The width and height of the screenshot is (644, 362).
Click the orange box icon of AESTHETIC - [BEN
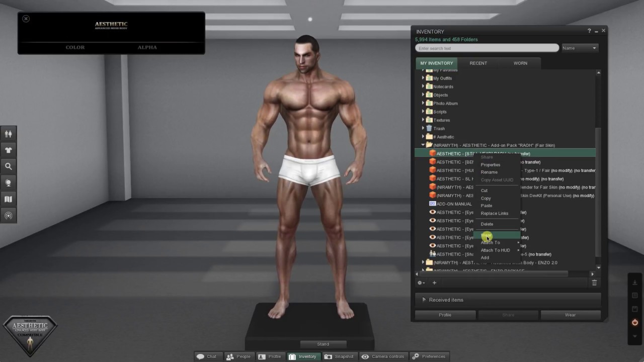432,162
